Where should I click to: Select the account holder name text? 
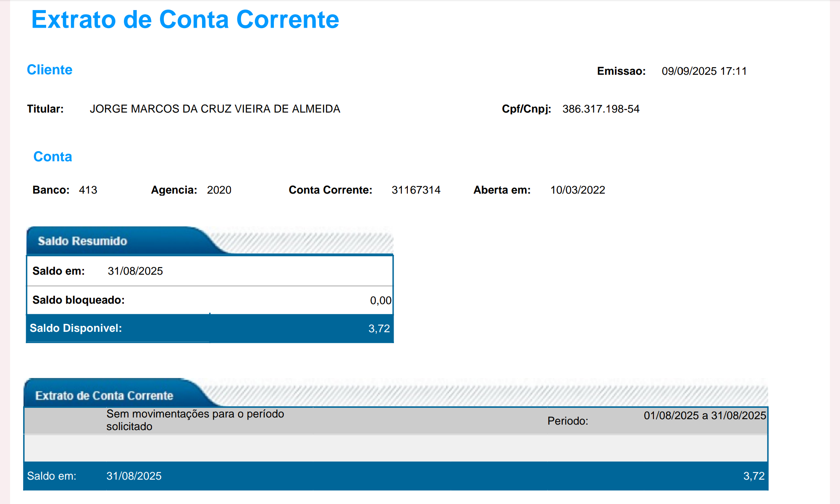pyautogui.click(x=215, y=109)
